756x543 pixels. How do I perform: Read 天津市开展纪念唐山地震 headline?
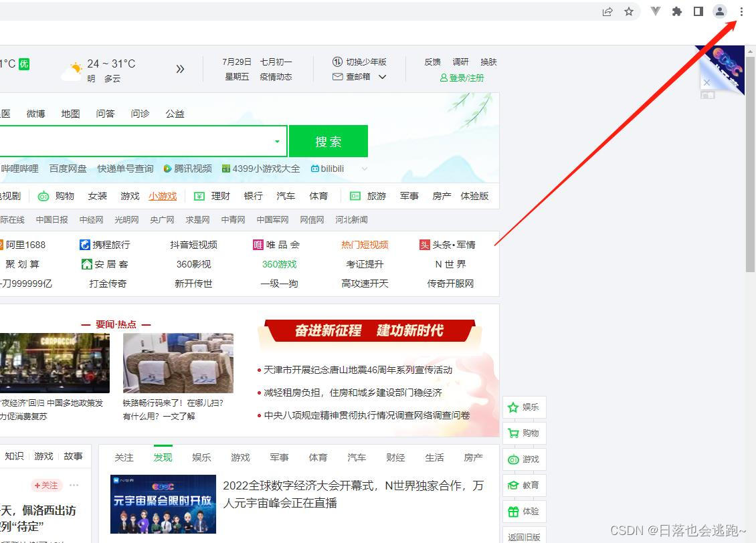(x=358, y=370)
